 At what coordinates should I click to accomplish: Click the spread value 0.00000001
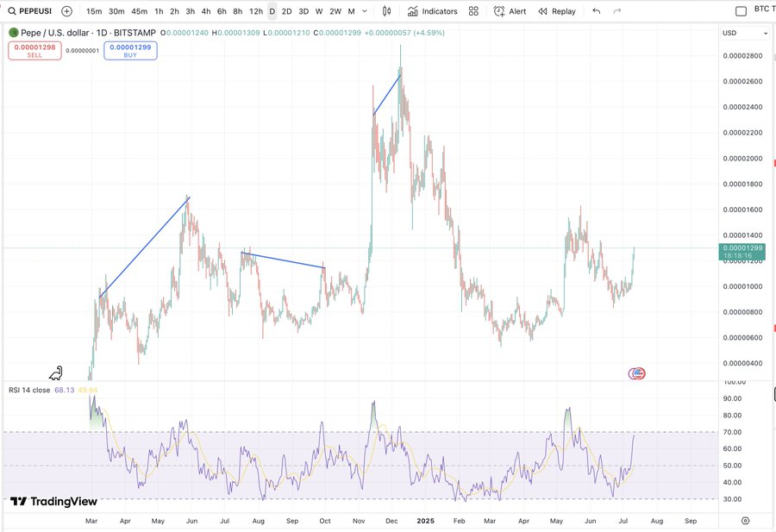point(83,51)
